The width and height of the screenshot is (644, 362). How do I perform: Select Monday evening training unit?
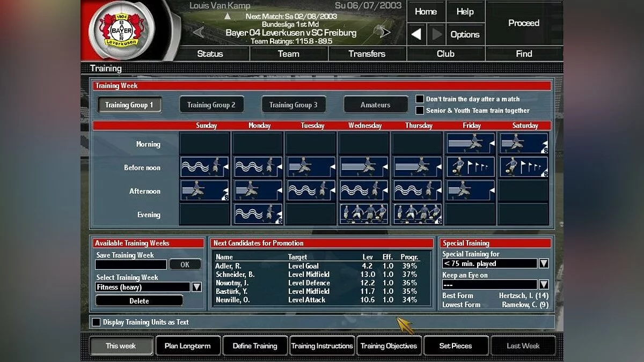tap(258, 214)
